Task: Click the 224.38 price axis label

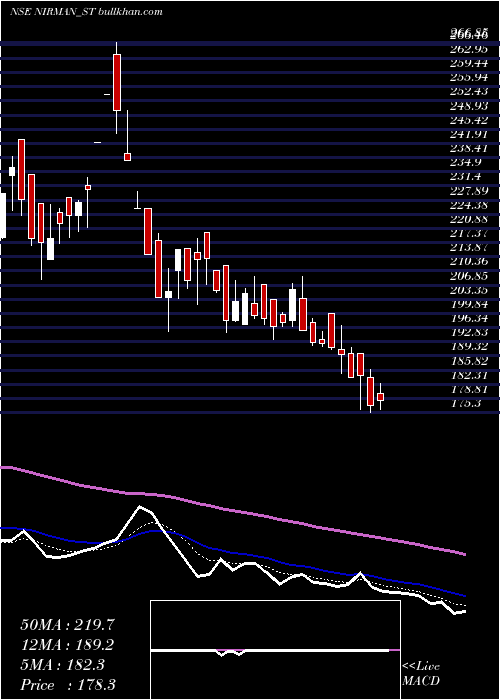Action: pos(468,205)
